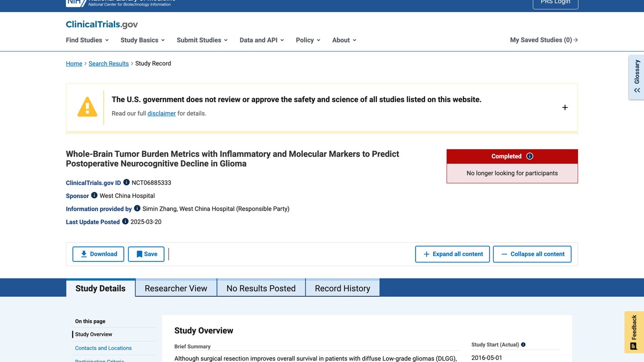Open the Glossary side panel

point(636,77)
